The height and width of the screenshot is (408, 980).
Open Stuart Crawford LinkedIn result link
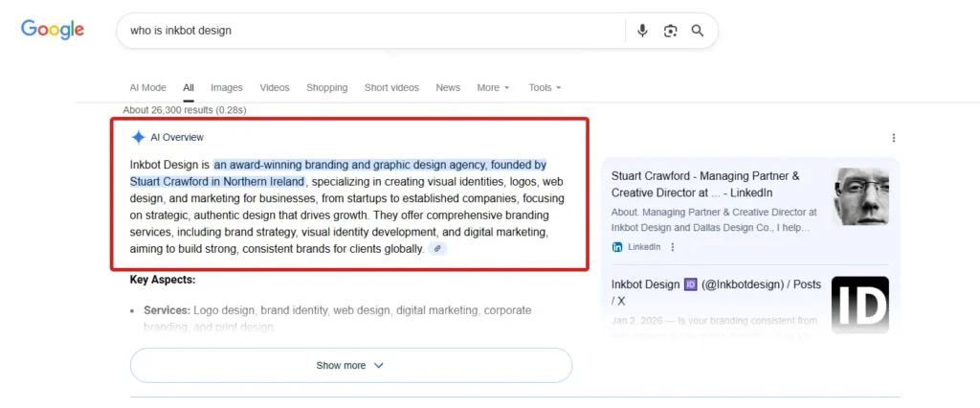[x=705, y=184]
